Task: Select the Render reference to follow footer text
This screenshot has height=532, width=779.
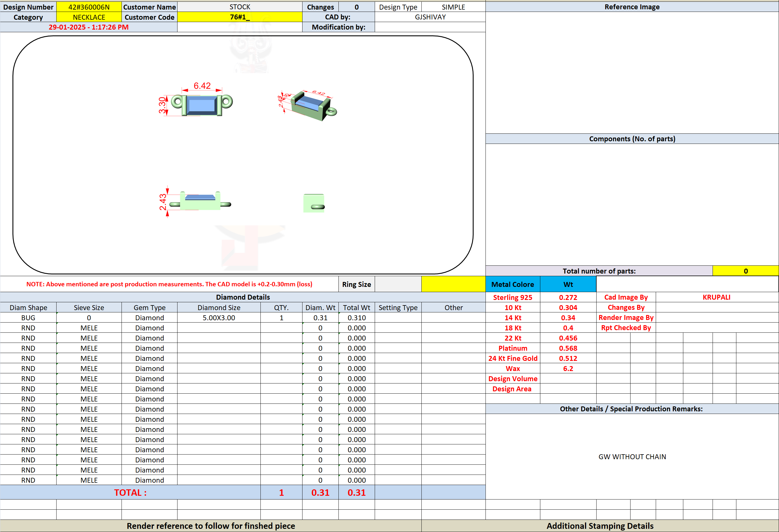Action: pos(211,526)
